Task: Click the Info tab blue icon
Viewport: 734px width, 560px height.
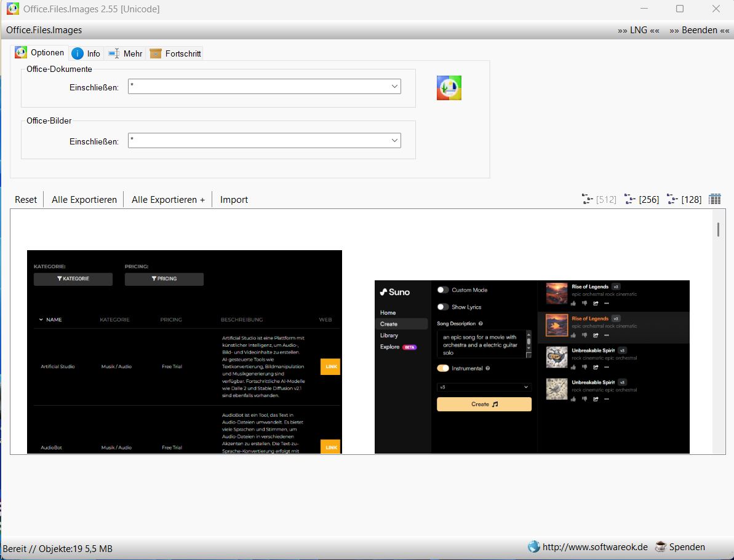Action: point(78,54)
